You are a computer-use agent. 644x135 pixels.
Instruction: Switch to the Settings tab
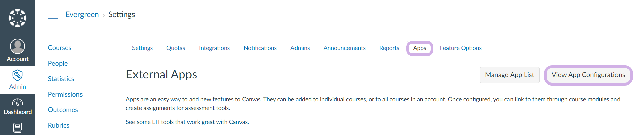(x=142, y=48)
